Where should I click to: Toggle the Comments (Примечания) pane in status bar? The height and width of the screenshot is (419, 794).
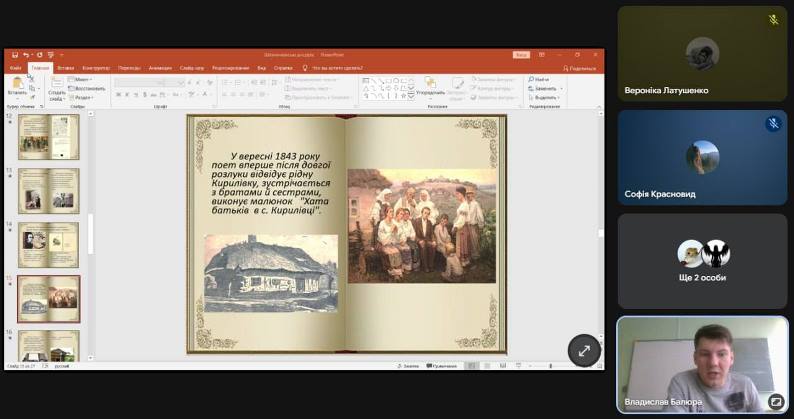[442, 366]
